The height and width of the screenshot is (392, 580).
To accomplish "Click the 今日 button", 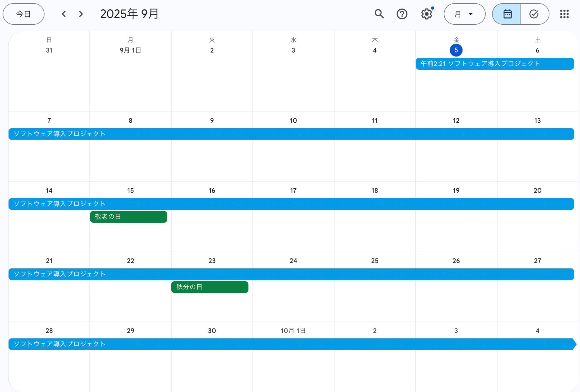I will [24, 14].
